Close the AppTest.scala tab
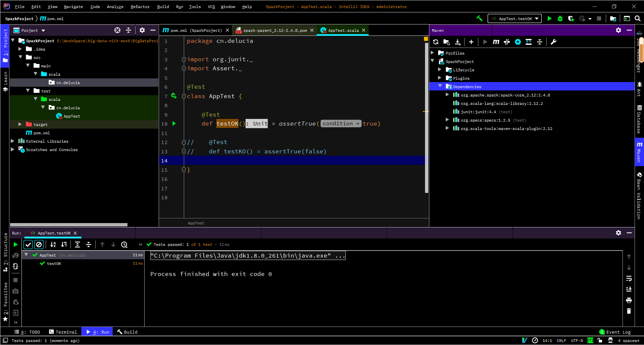644x345 pixels. [x=364, y=30]
